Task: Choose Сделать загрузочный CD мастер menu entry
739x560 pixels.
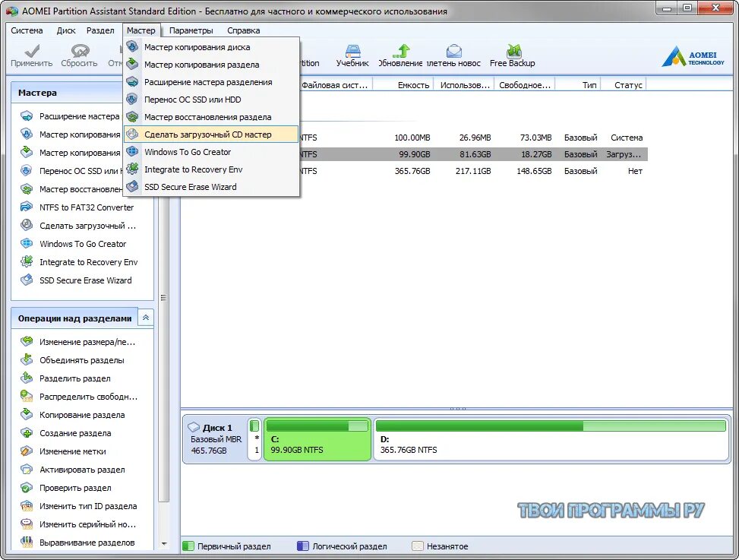Action: pos(211,134)
